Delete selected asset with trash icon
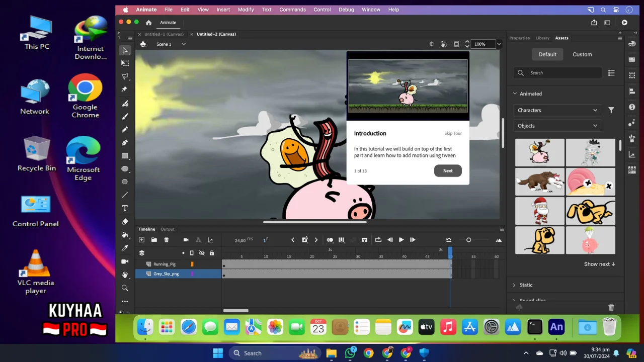Image resolution: width=644 pixels, height=362 pixels. pos(611,307)
